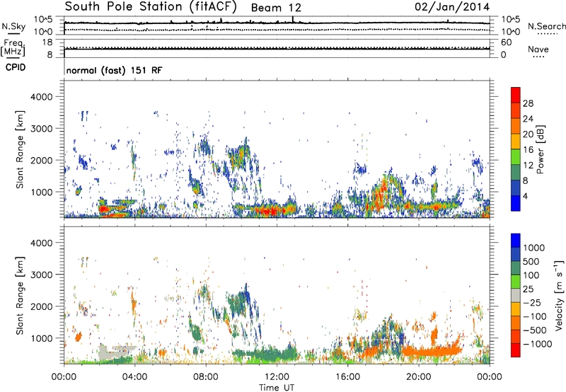Click the velocity colorbar value '500'
The image size is (566, 392).
pyautogui.click(x=531, y=262)
